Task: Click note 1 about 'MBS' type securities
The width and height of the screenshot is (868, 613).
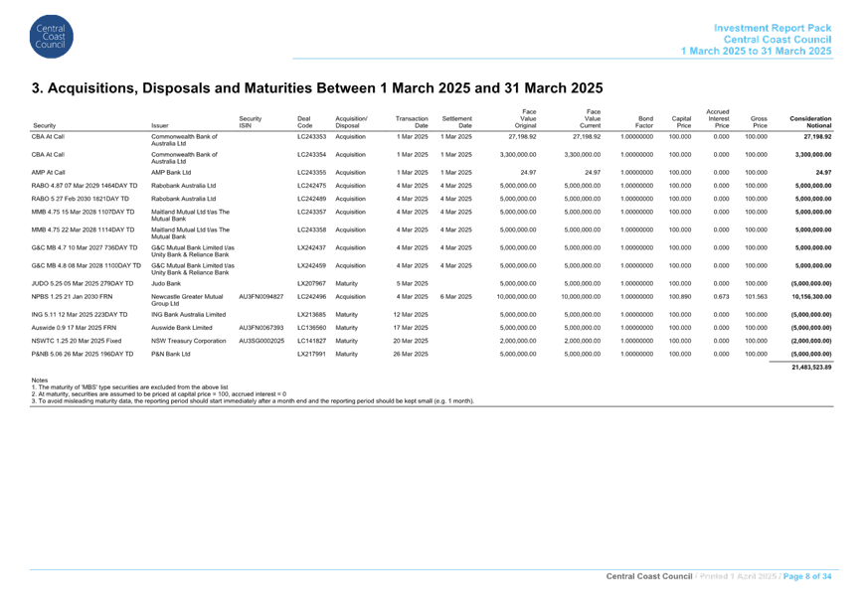Action: click(x=130, y=387)
